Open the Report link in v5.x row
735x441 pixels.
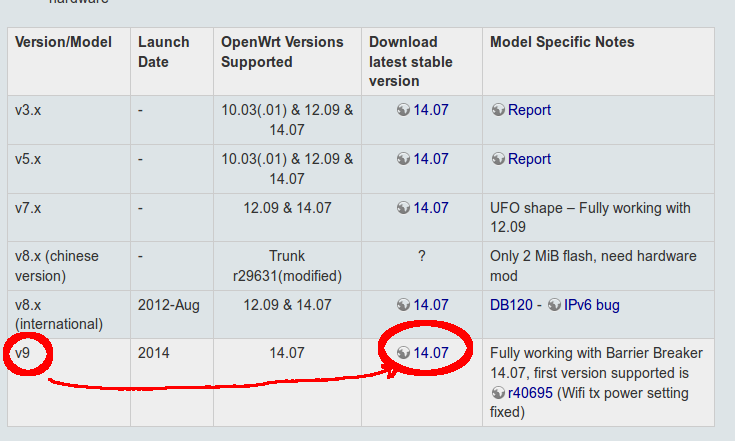(529, 159)
